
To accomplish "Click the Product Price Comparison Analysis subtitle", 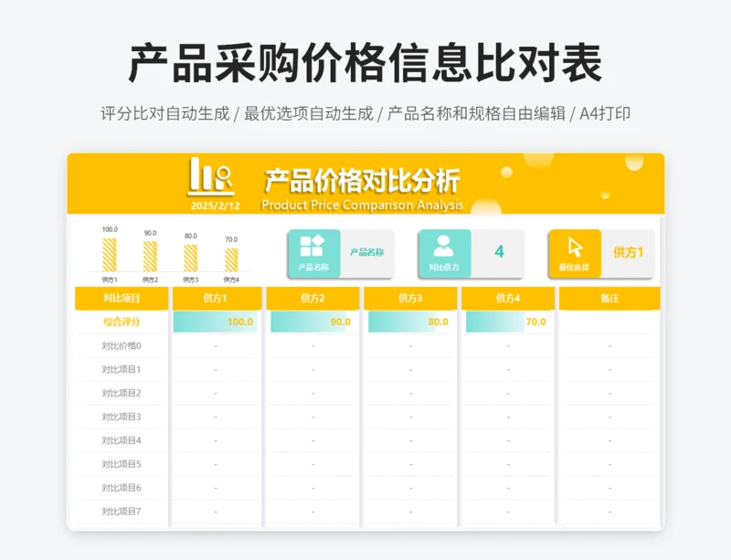I will point(362,206).
